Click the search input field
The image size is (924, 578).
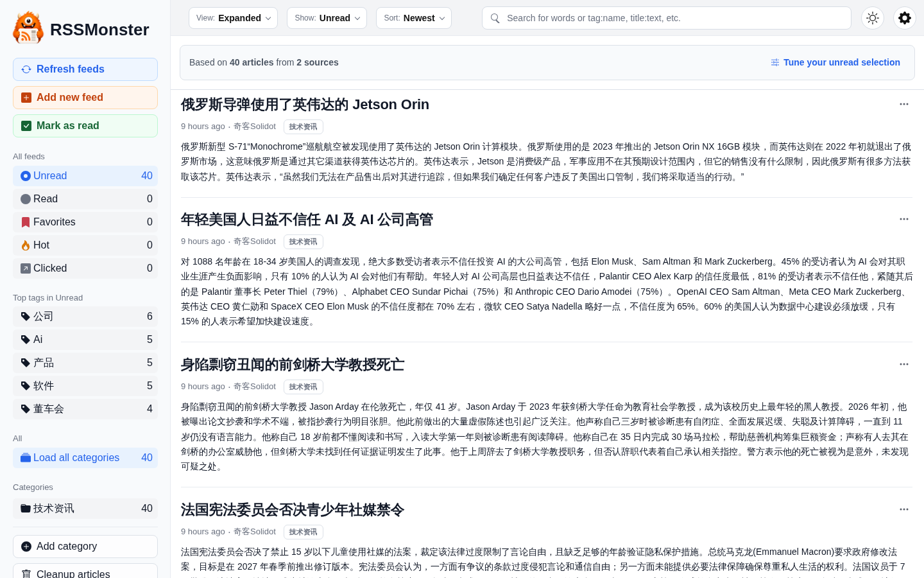pos(667,18)
